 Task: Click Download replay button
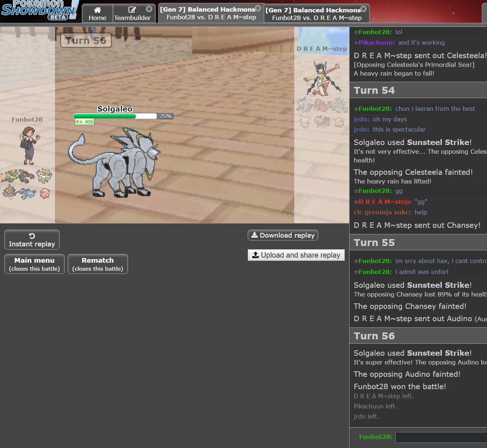coord(283,235)
